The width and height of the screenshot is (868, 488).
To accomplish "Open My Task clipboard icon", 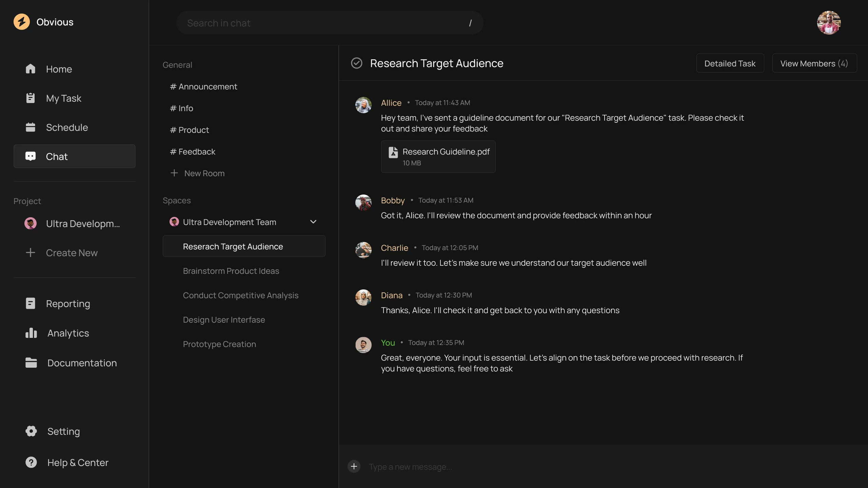I will click(31, 98).
